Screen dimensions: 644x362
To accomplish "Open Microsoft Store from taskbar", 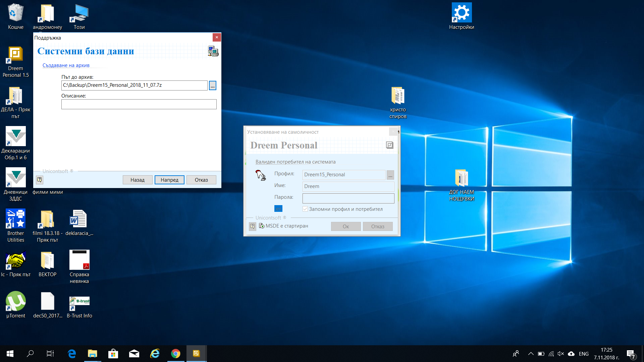I will click(113, 354).
